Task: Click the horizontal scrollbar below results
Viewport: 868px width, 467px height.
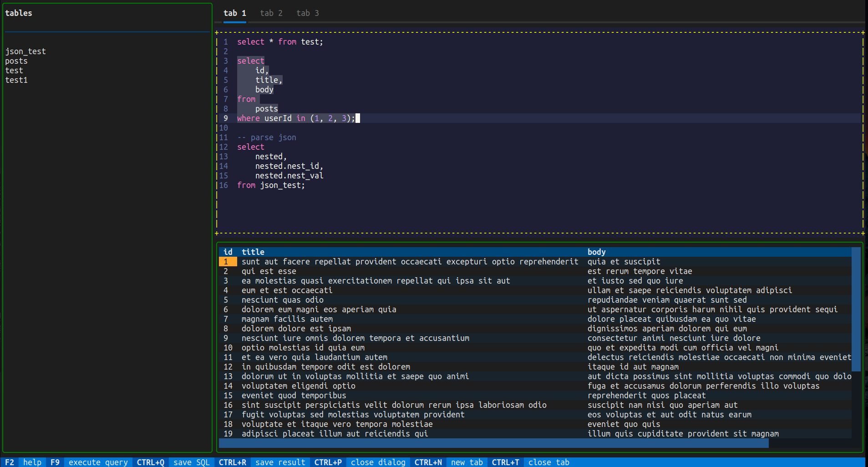Action: tap(494, 443)
